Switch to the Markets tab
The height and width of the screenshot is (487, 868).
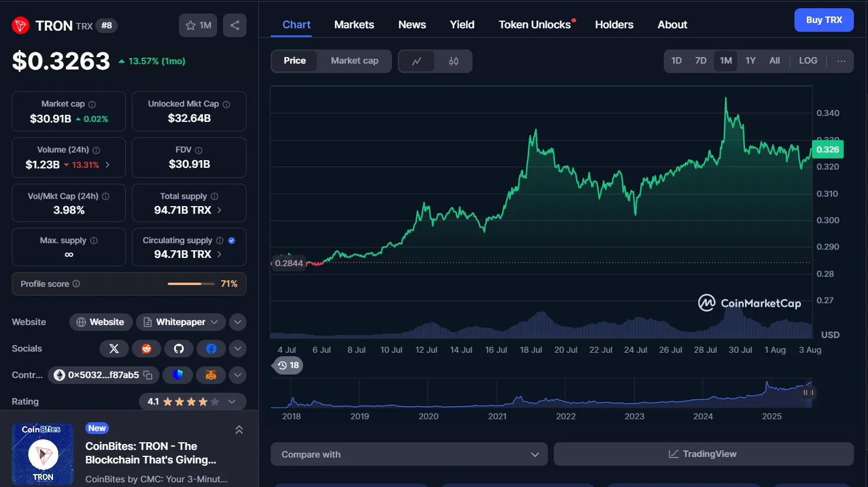tap(354, 25)
